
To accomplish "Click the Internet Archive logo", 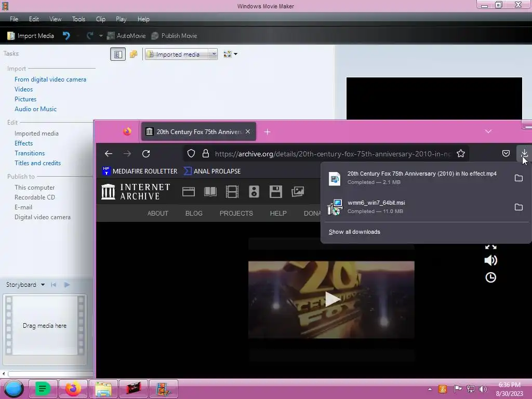I will click(136, 192).
